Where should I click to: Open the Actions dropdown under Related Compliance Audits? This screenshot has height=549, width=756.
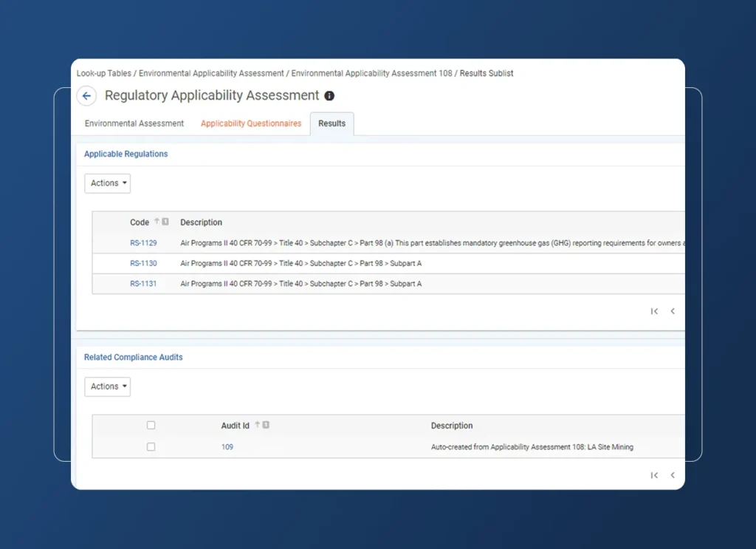coord(107,386)
